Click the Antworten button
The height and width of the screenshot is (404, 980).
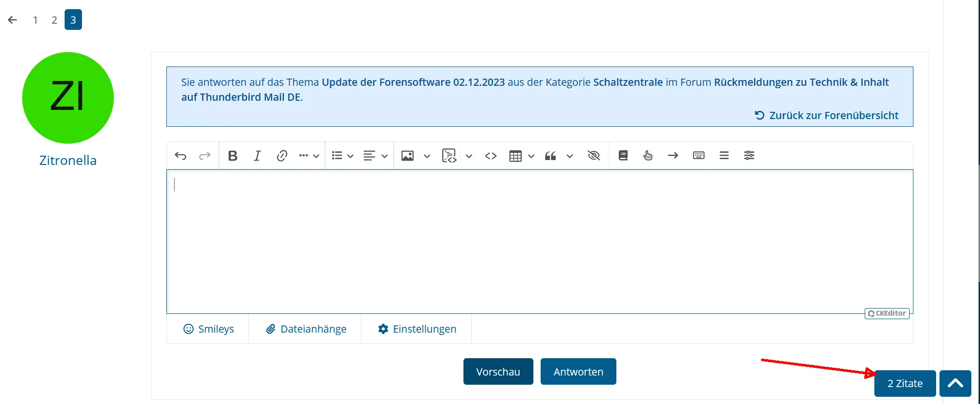tap(578, 372)
